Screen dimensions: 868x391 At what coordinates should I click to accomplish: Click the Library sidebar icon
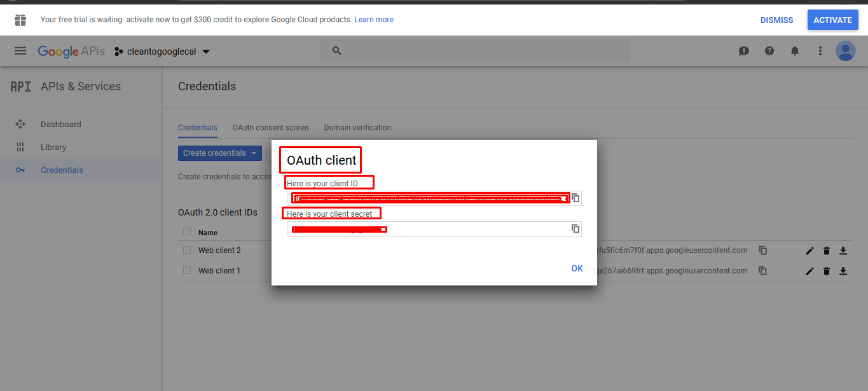click(20, 147)
